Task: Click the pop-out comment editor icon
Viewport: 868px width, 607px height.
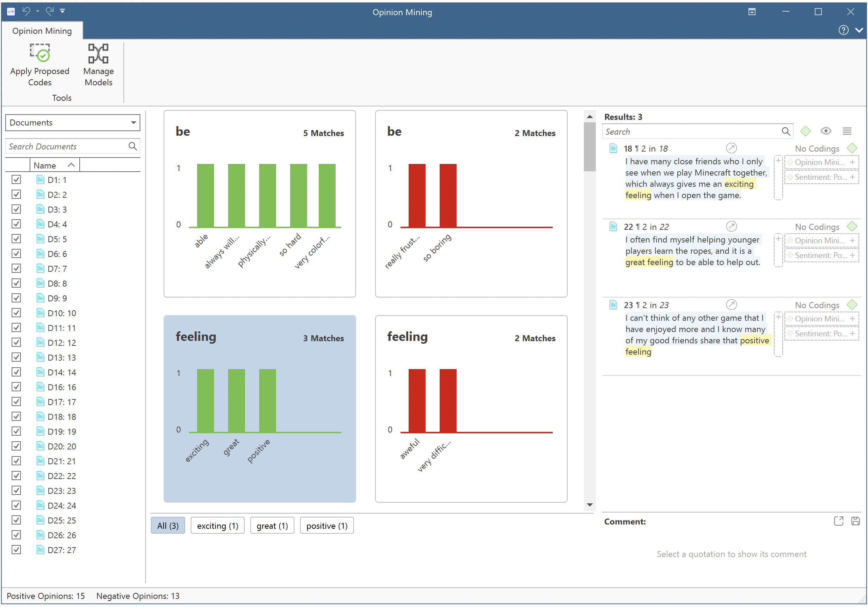Action: point(838,521)
